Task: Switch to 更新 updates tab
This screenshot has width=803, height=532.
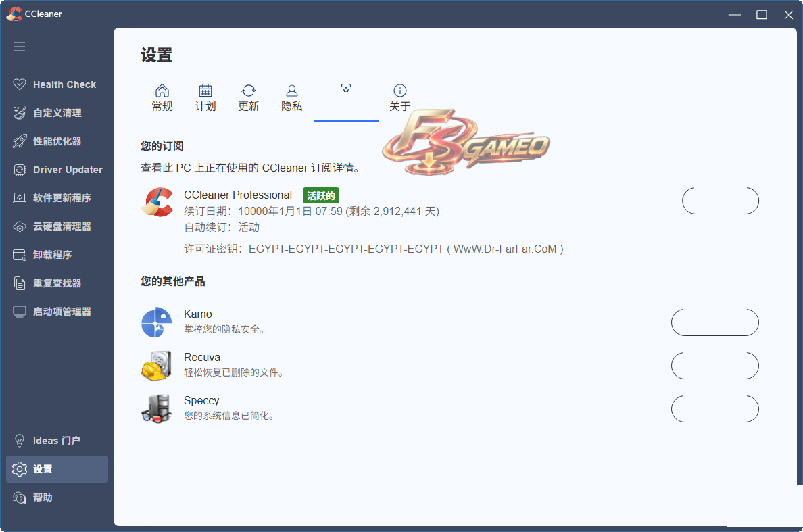Action: tap(248, 98)
